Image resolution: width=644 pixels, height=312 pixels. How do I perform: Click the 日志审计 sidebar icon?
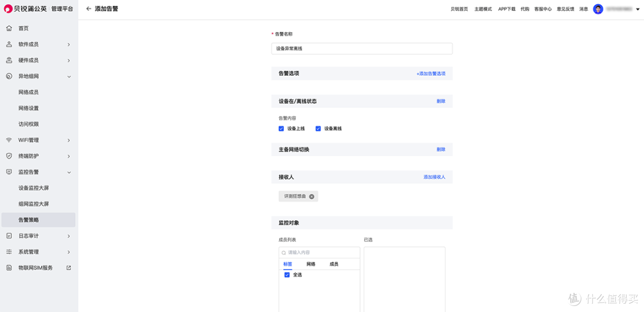[x=9, y=236]
